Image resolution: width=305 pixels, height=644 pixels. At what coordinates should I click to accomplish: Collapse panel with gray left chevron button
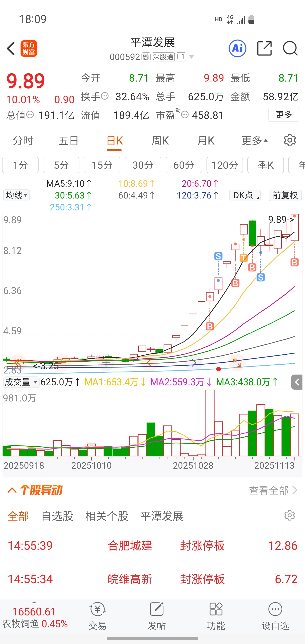pos(297,382)
